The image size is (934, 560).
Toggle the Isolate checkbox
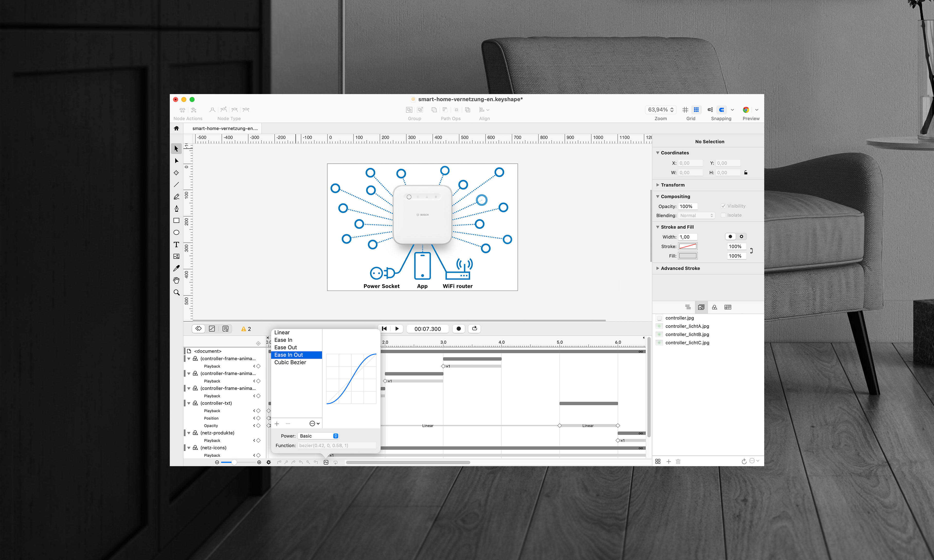coord(723,215)
